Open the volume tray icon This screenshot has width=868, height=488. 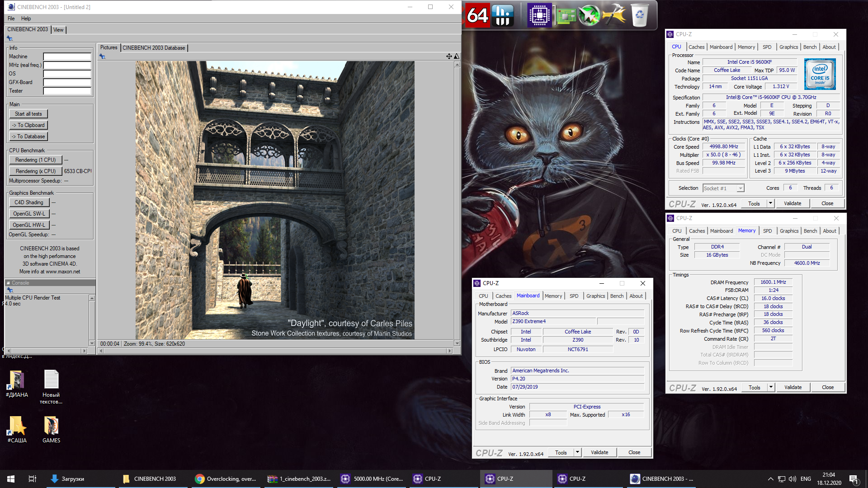click(x=793, y=479)
